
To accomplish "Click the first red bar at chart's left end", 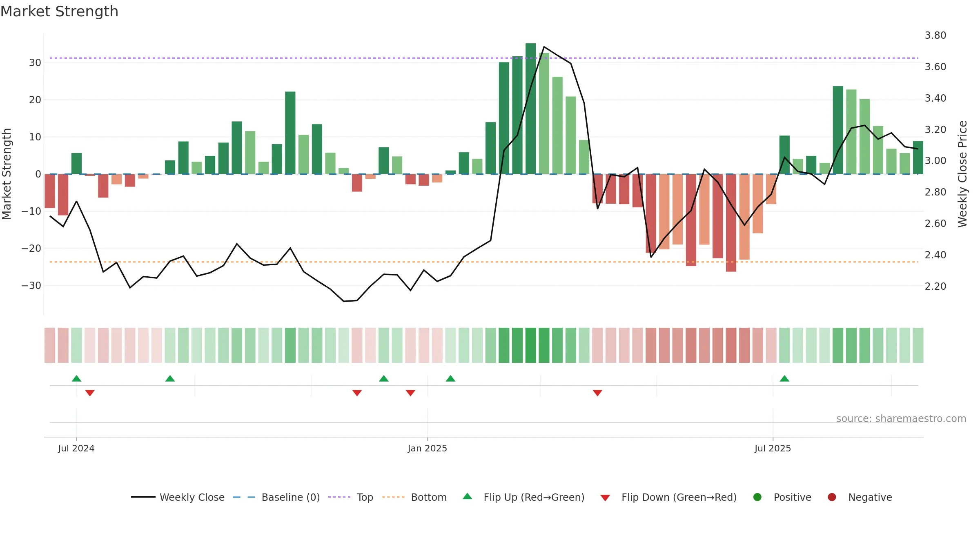I will (50, 191).
